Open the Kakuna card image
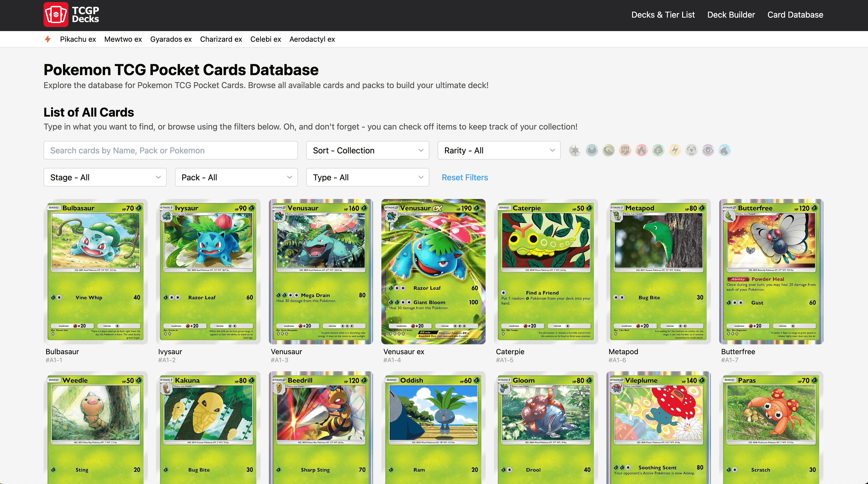This screenshot has width=868, height=484. pos(208,428)
